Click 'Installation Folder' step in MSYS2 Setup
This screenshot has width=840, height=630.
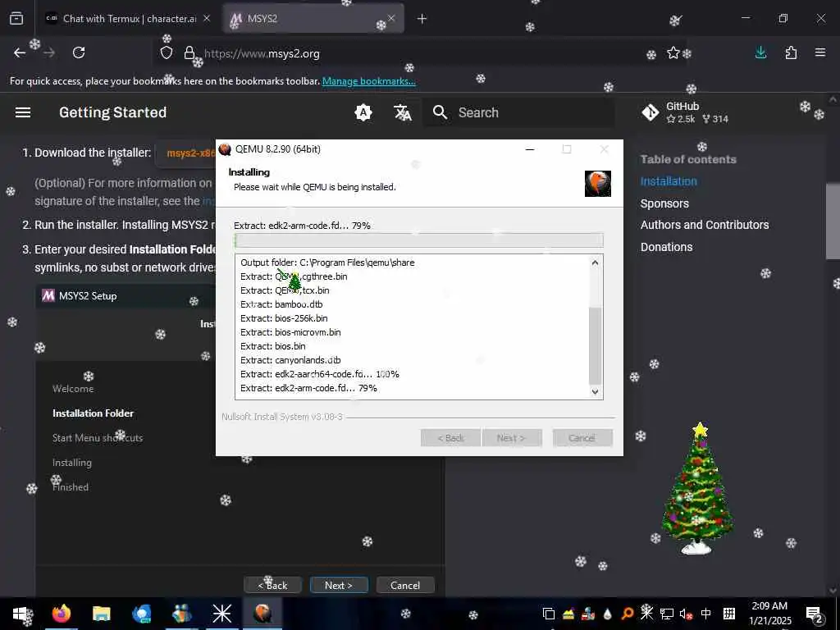93,413
